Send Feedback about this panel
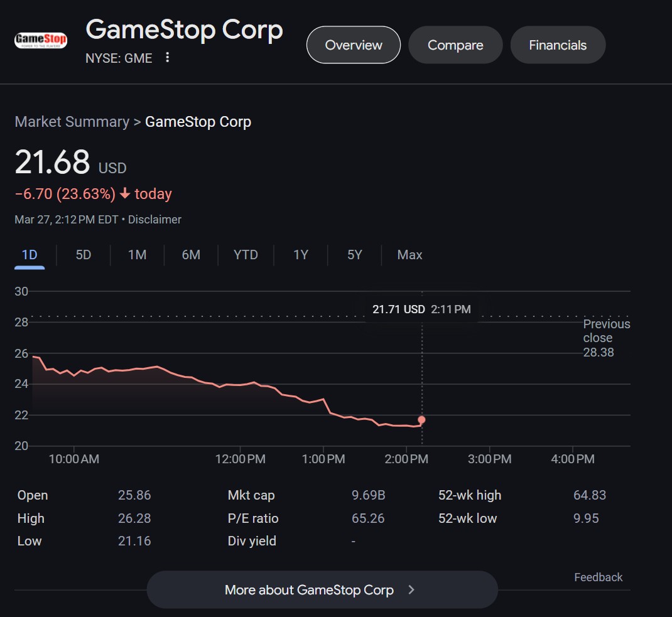672x617 pixels. [x=598, y=577]
